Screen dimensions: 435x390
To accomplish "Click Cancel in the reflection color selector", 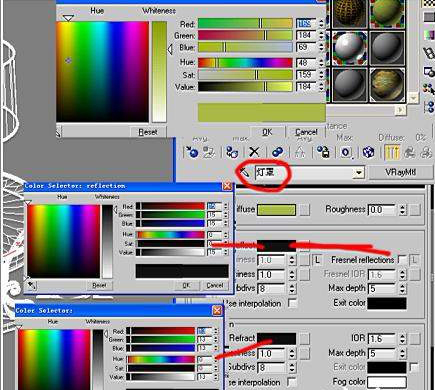I will 215,285.
